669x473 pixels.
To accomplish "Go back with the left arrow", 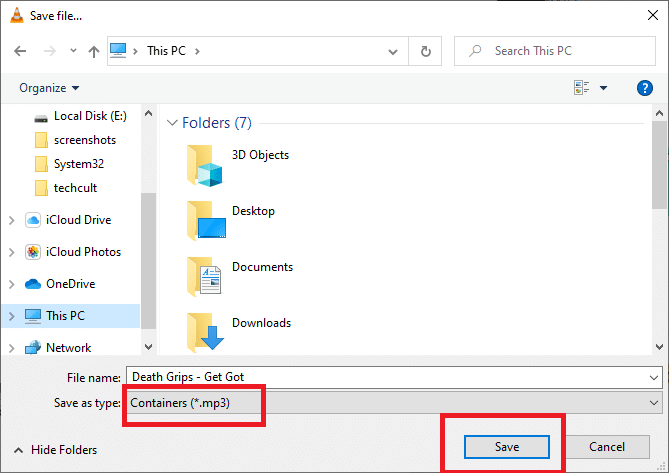I will point(20,51).
